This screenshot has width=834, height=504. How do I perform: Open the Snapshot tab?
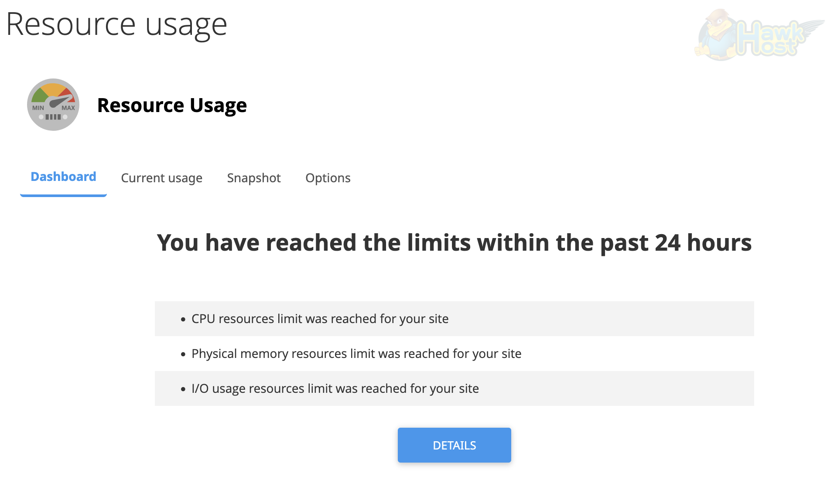[254, 178]
